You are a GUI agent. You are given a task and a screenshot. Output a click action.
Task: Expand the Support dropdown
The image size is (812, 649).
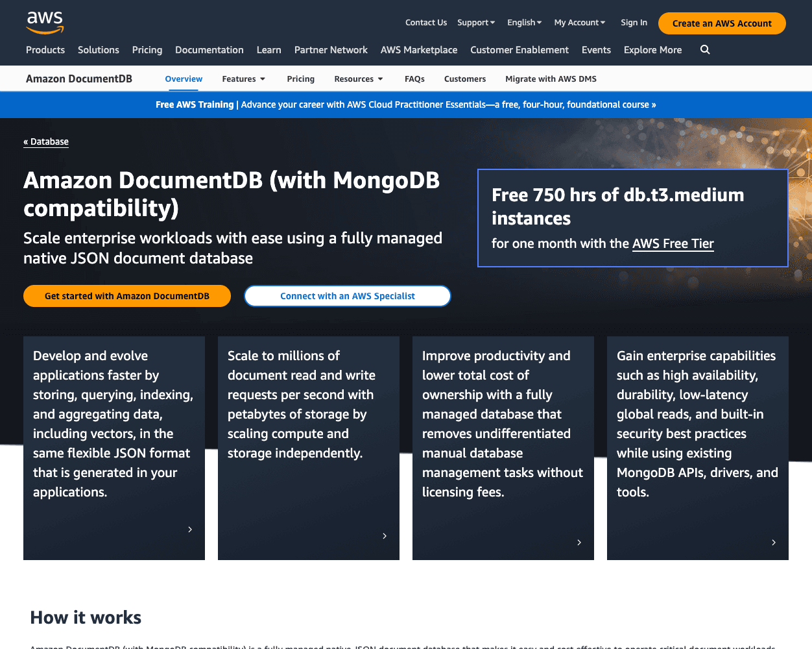point(476,23)
